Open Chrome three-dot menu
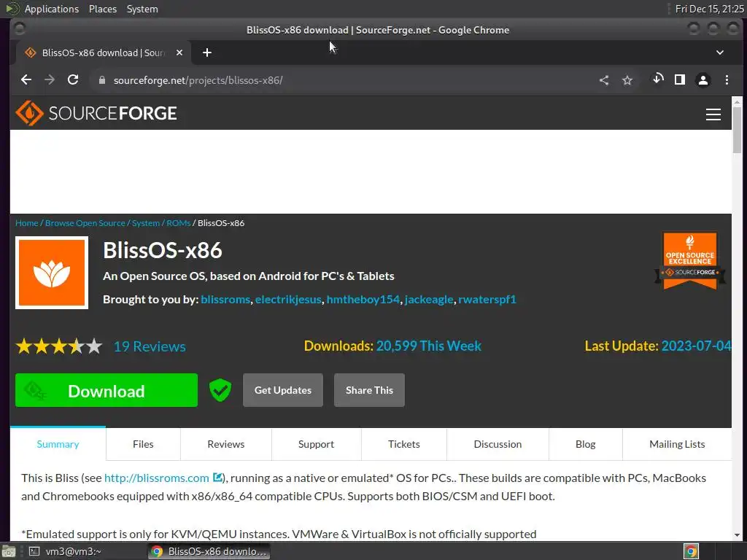The image size is (747, 560). (727, 80)
